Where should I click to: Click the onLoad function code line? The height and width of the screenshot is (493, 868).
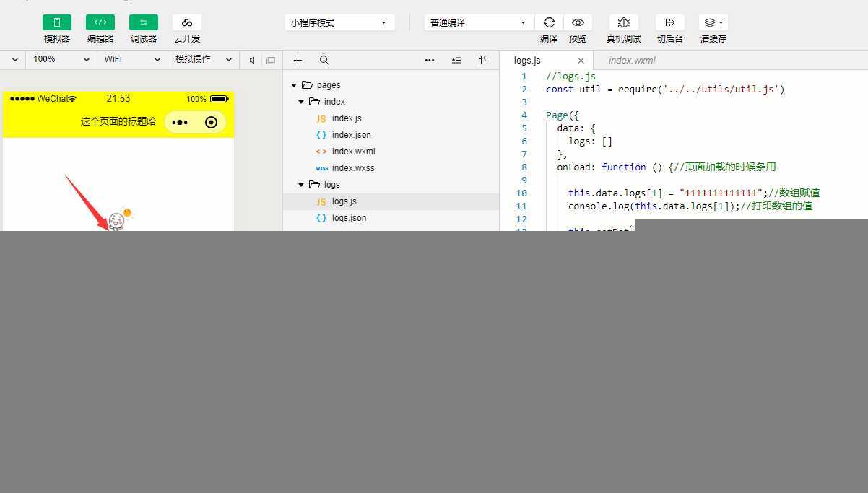coord(666,167)
